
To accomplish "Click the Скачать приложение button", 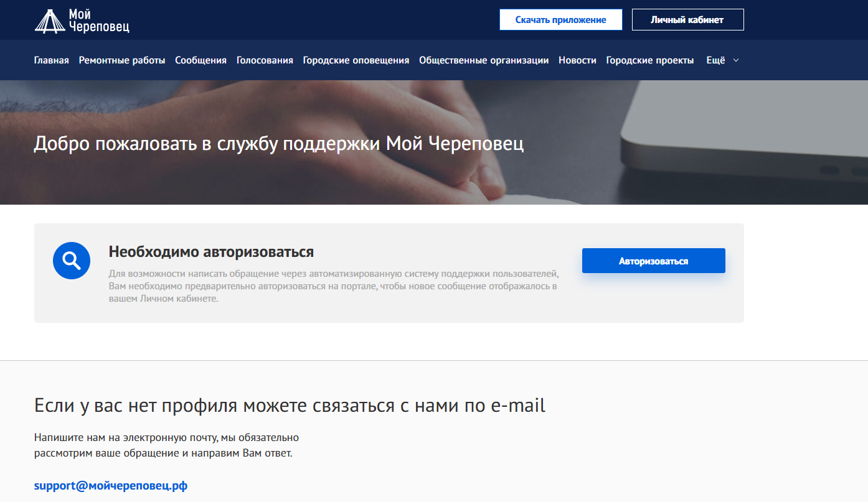I will 561,20.
